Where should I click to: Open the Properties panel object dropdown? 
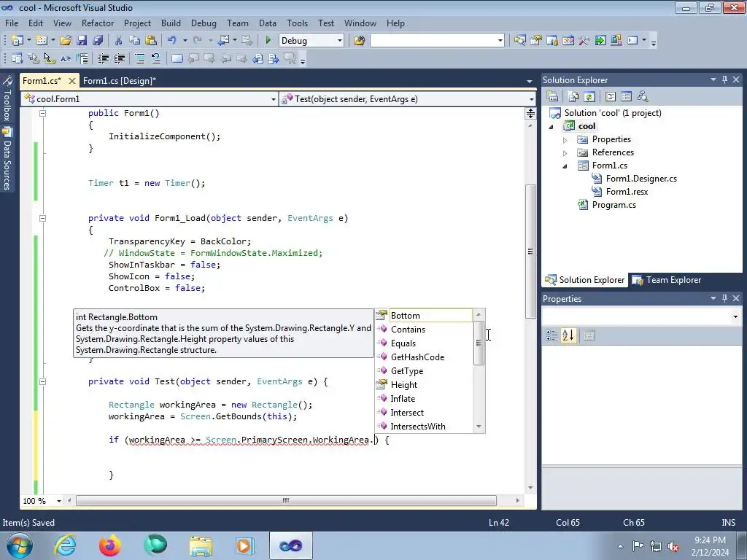coord(735,316)
